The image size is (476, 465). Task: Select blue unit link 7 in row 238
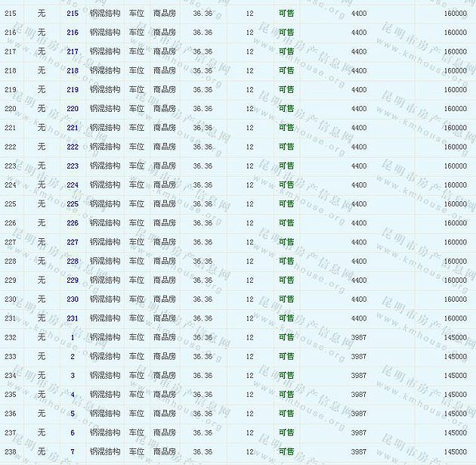(x=73, y=451)
